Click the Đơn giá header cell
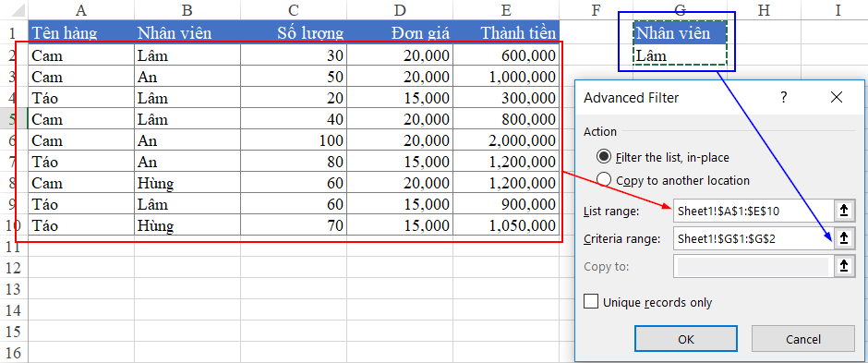 point(400,32)
